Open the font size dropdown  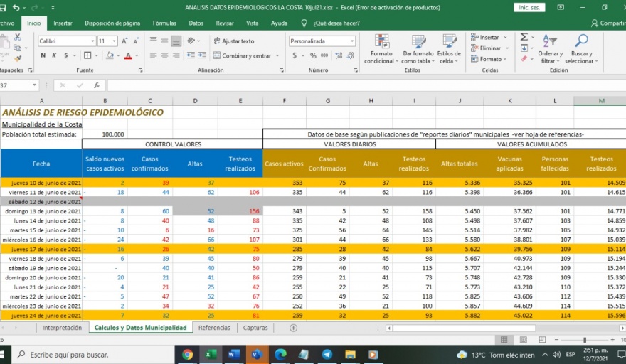click(115, 41)
